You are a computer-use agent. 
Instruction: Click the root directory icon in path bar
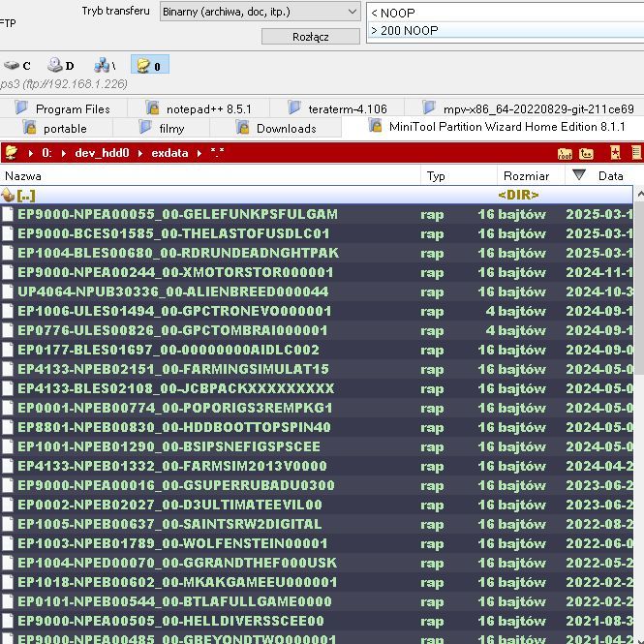click(565, 154)
